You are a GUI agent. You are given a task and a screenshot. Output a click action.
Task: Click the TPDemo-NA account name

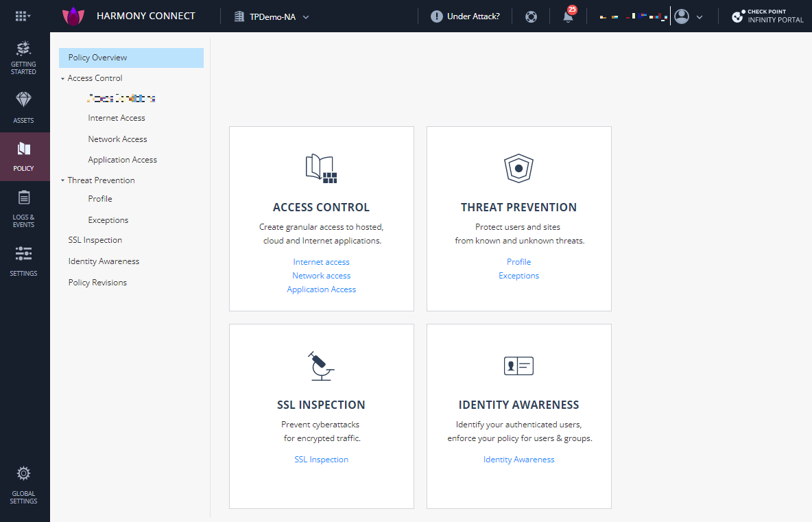pyautogui.click(x=272, y=17)
